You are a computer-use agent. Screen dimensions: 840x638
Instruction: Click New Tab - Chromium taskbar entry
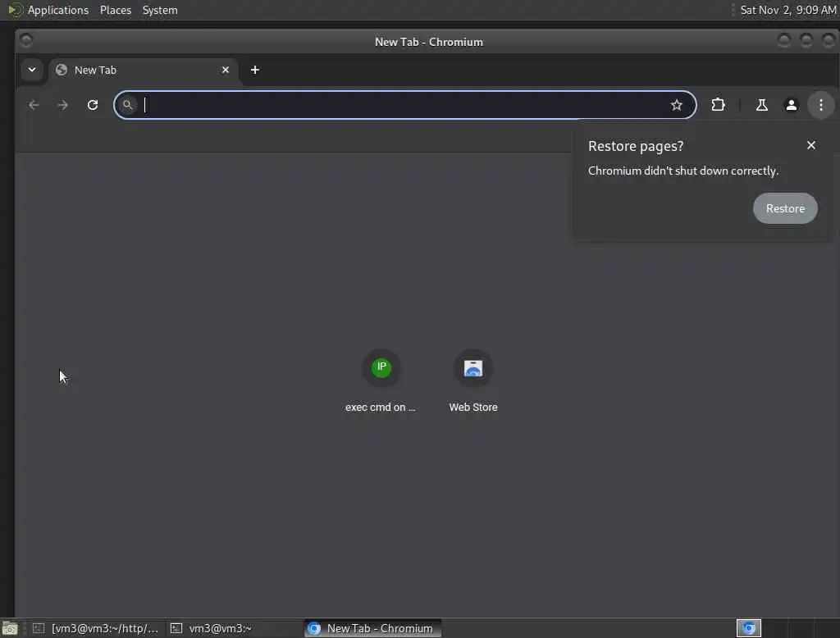372,628
